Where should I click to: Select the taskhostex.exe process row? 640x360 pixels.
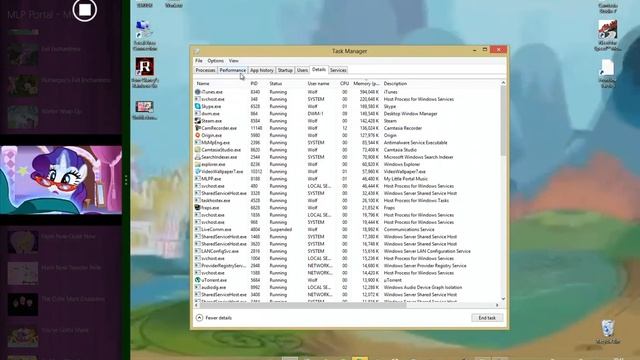tap(347, 201)
